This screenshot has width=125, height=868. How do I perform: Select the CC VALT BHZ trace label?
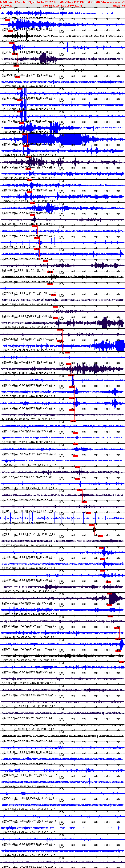coord(29,499)
